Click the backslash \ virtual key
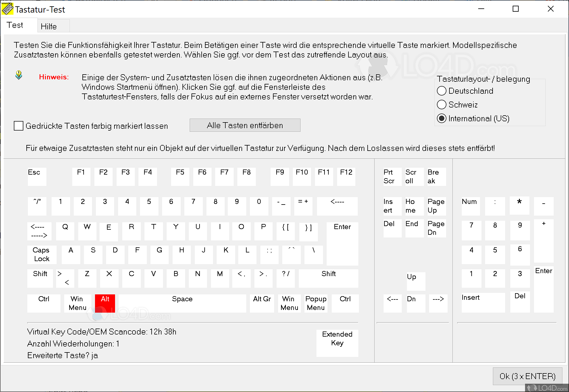Image resolution: width=569 pixels, height=392 pixels. pyautogui.click(x=313, y=255)
